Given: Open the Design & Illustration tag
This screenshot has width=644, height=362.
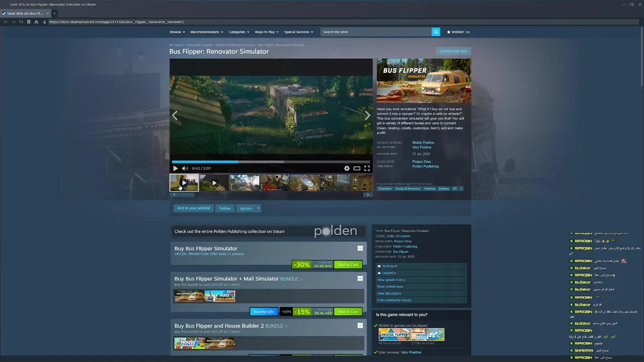Looking at the screenshot, I should tap(408, 189).
